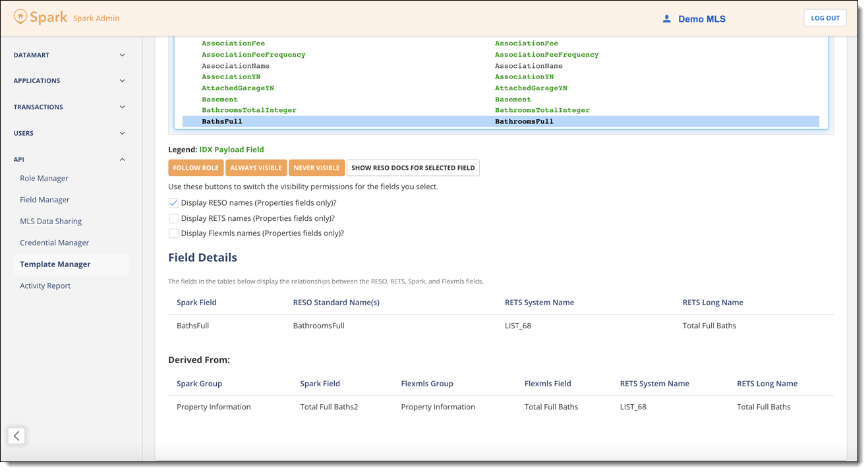Select the BathsFull row in the list

[x=501, y=122]
